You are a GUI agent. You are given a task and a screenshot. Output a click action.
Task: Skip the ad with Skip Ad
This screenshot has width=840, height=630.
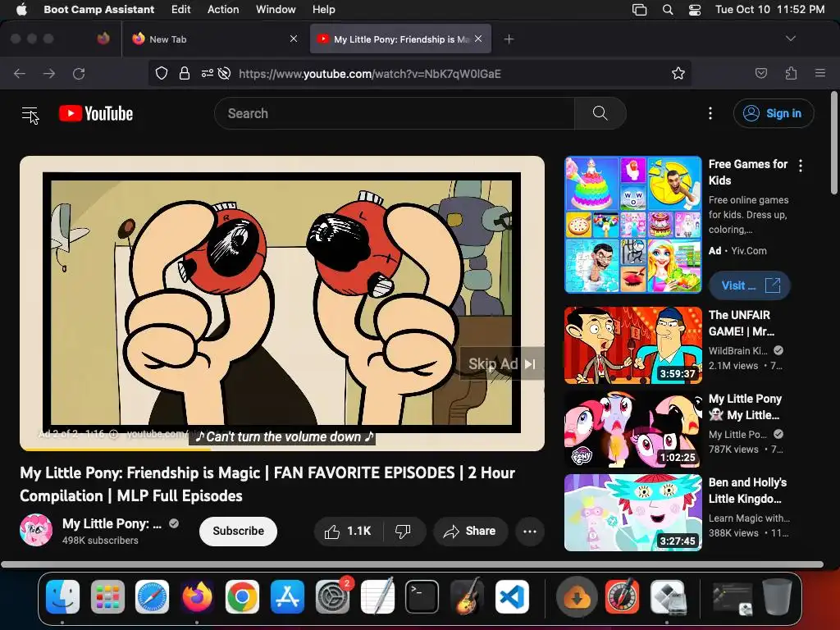[502, 363]
